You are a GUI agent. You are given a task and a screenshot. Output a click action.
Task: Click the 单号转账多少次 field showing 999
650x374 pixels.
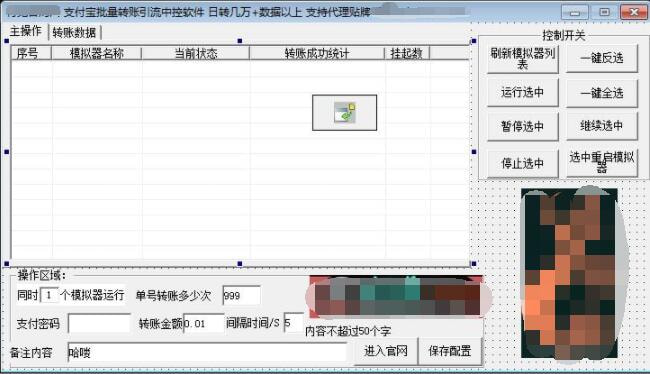tap(242, 296)
